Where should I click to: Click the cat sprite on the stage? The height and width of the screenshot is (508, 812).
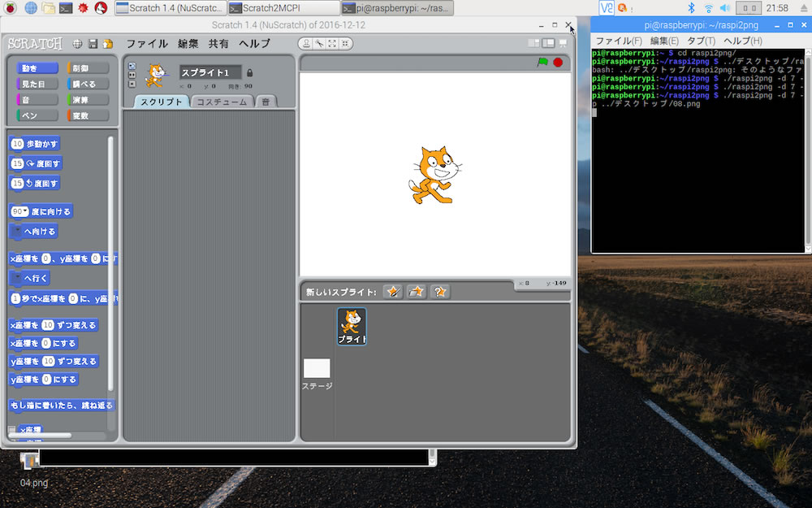pyautogui.click(x=434, y=175)
